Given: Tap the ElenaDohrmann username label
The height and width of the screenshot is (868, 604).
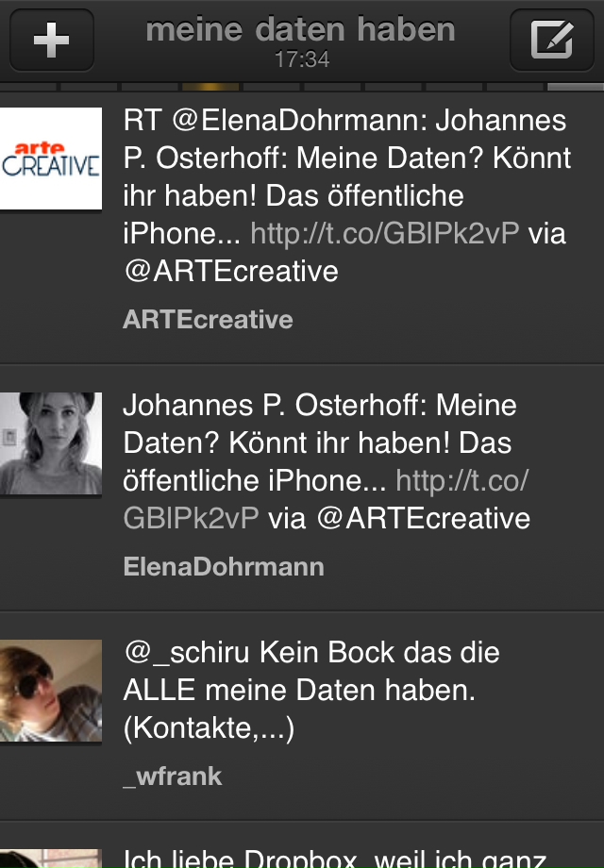Looking at the screenshot, I should [224, 567].
